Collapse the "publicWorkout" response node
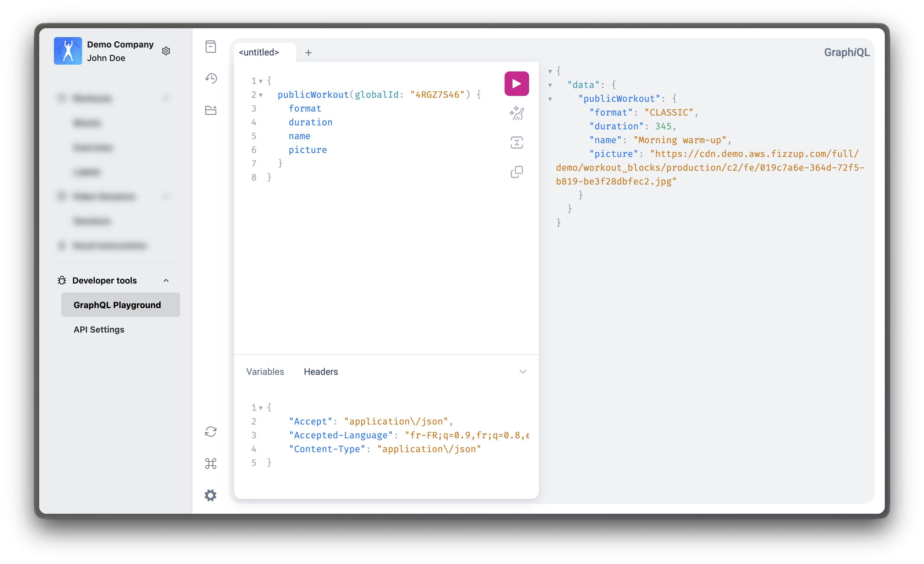The width and height of the screenshot is (924, 564). point(550,99)
